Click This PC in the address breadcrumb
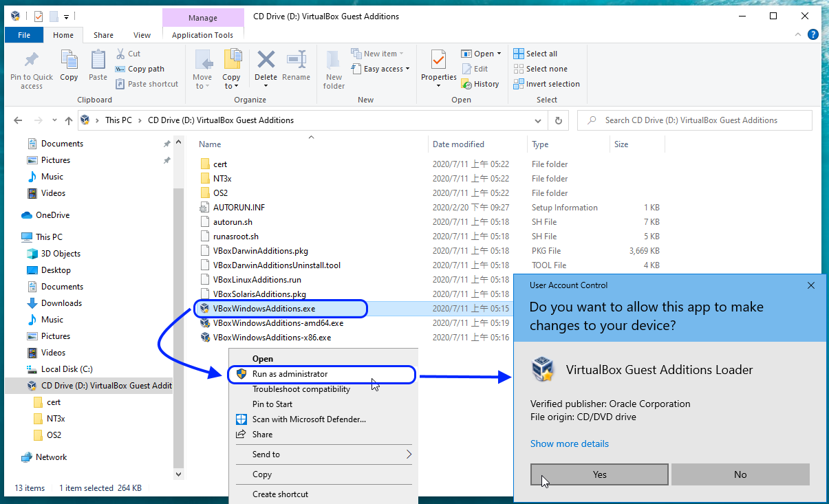Viewport: 829px width, 504px height. coord(118,120)
